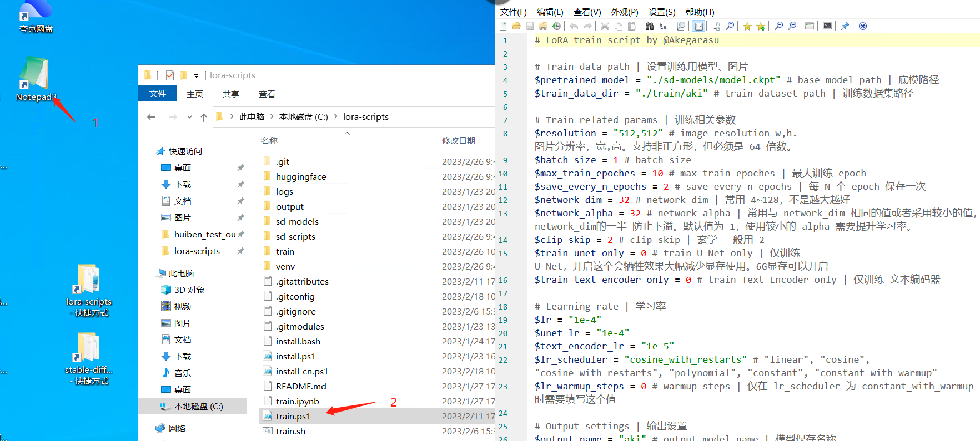Click the Zoom Out magnifier icon
The image size is (980, 441).
pos(792,26)
